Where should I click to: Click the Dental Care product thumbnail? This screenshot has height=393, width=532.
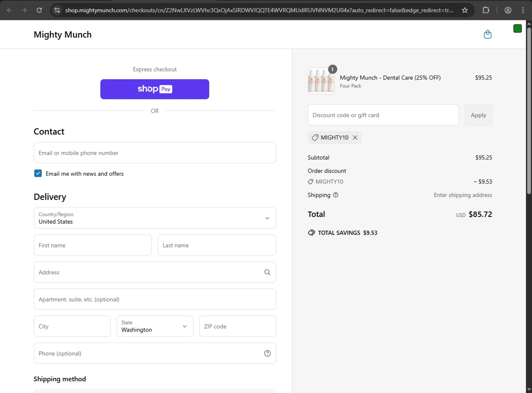point(321,81)
